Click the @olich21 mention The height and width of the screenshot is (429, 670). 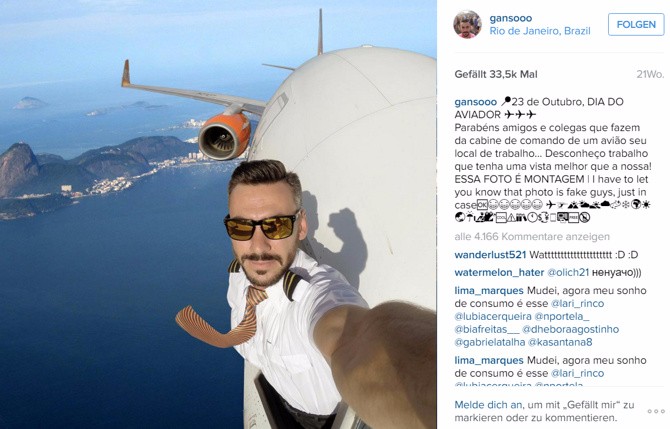pyautogui.click(x=568, y=272)
